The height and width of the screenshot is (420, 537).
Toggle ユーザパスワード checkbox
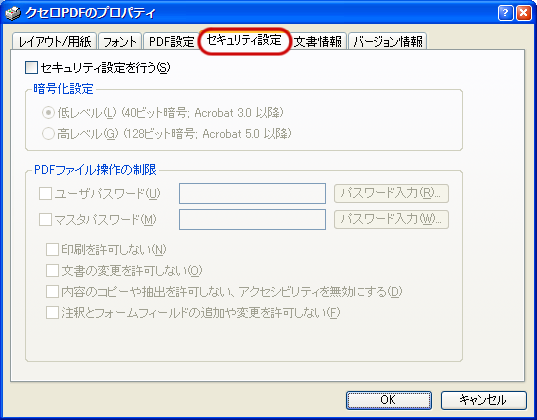(45, 193)
